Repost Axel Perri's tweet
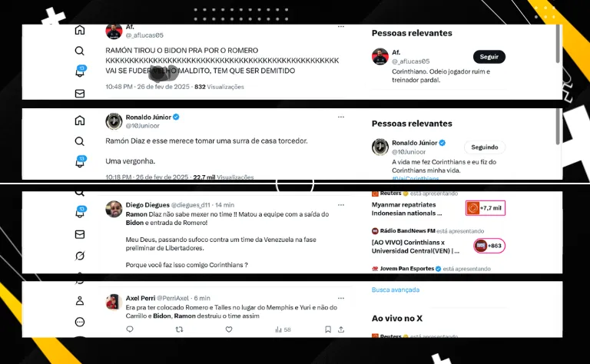Screen dimensions: 590x364 180,329
